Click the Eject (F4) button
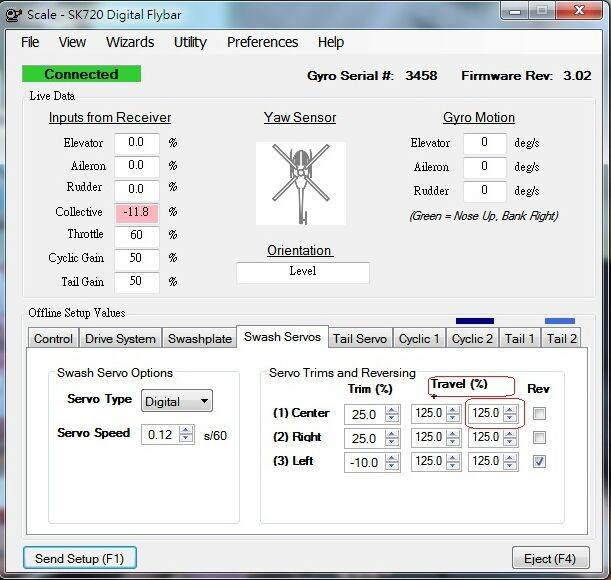 click(x=550, y=558)
